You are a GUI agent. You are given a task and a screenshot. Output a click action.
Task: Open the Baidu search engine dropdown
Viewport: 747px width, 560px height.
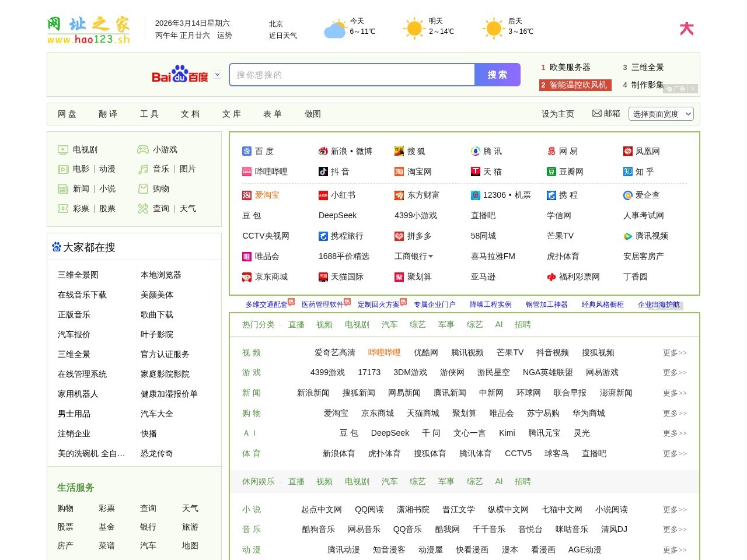217,75
